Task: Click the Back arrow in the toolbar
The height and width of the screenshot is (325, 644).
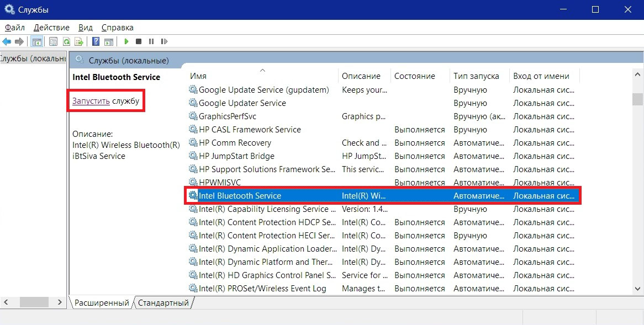Action: click(7, 41)
